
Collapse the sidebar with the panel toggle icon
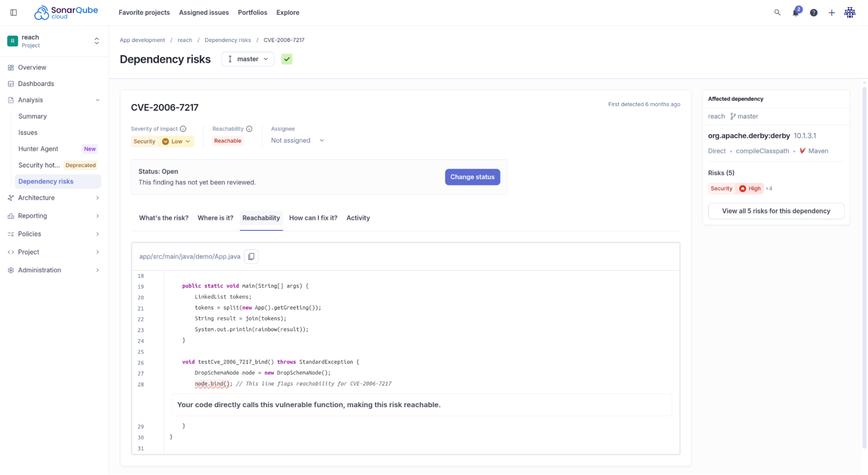[x=13, y=13]
